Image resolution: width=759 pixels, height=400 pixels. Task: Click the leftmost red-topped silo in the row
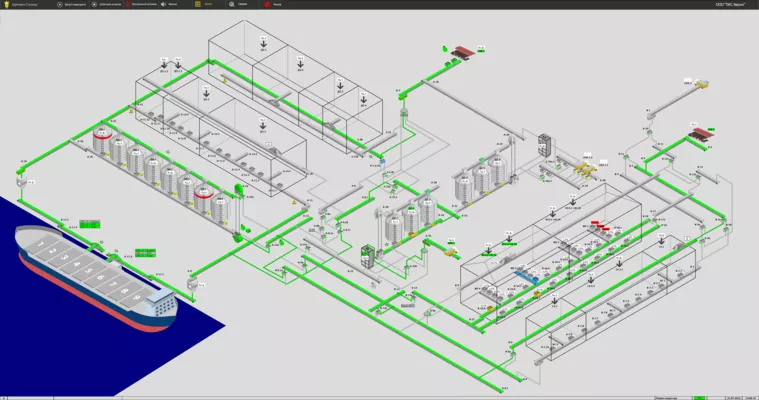[x=103, y=142]
